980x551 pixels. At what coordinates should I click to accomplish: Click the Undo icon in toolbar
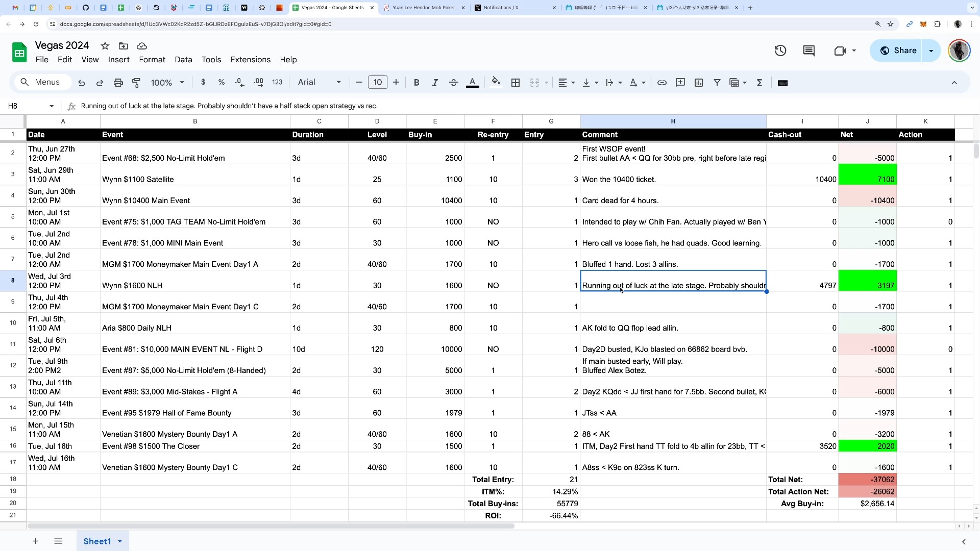click(82, 83)
